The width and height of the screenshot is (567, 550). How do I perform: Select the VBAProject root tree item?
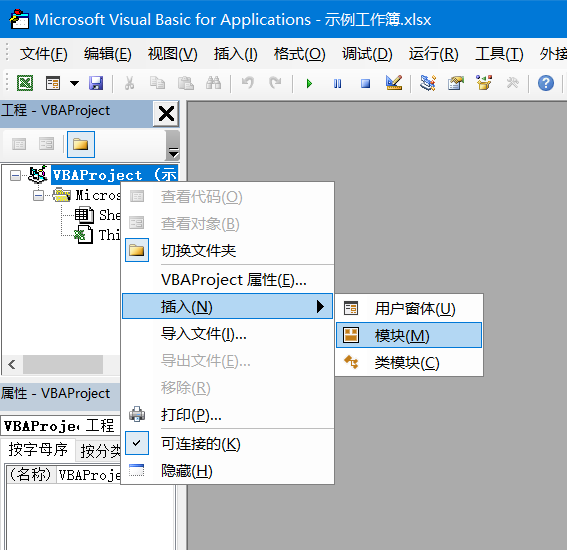click(115, 175)
